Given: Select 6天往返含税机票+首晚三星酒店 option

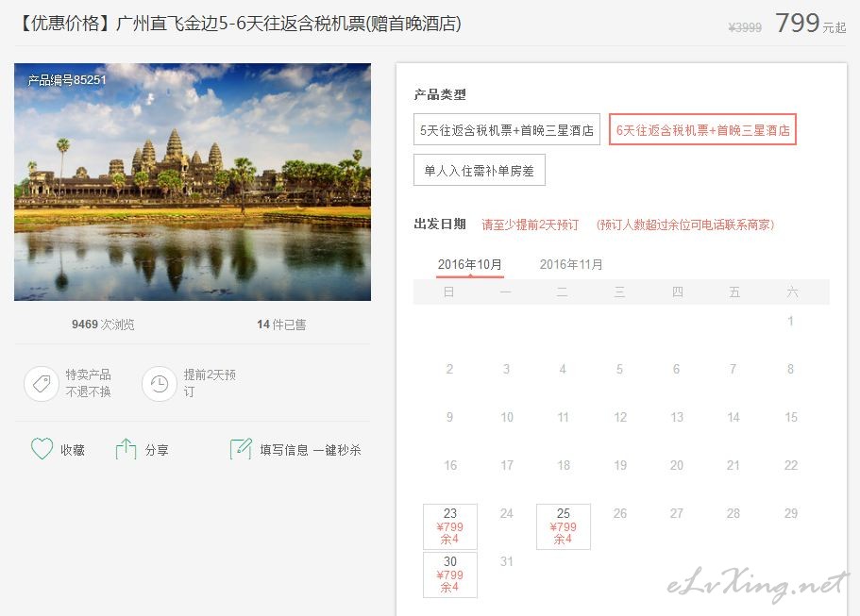Looking at the screenshot, I should tap(702, 130).
